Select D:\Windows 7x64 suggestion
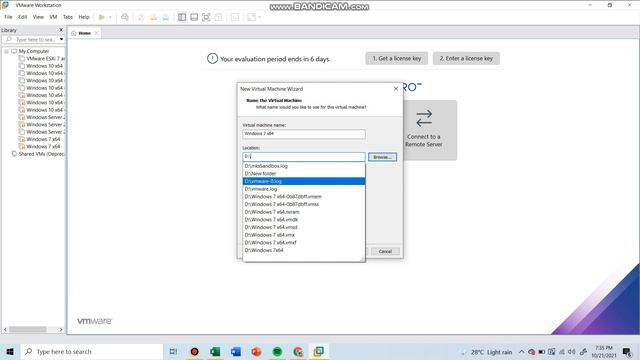The height and width of the screenshot is (360, 640). pos(304,250)
